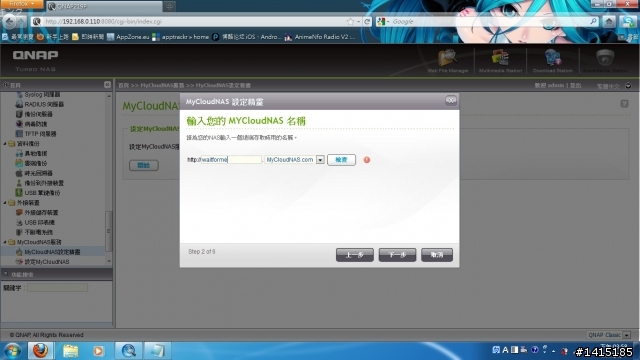
Task: Open the Firefox menu button
Action: coord(21,4)
